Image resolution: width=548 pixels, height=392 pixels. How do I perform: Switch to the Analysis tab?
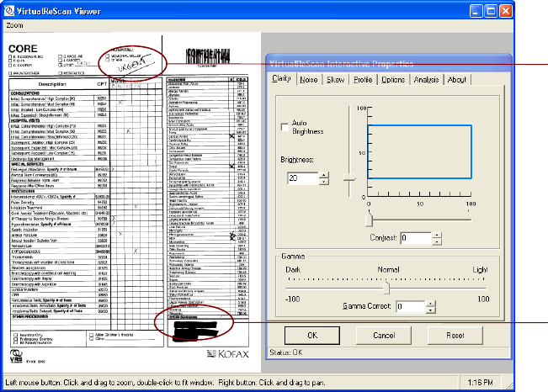pyautogui.click(x=427, y=79)
